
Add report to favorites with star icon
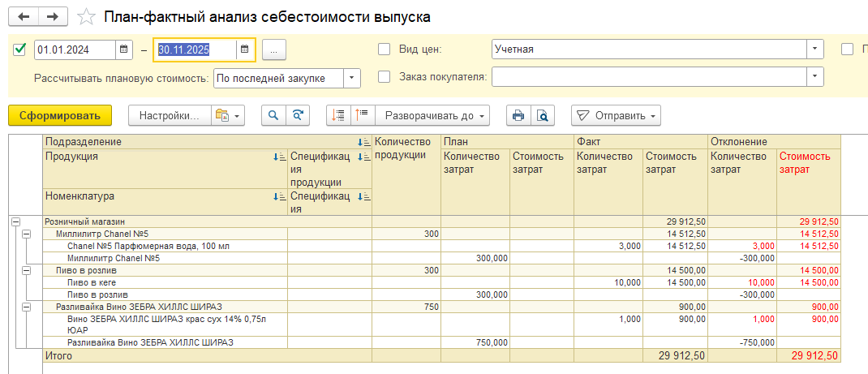point(85,17)
